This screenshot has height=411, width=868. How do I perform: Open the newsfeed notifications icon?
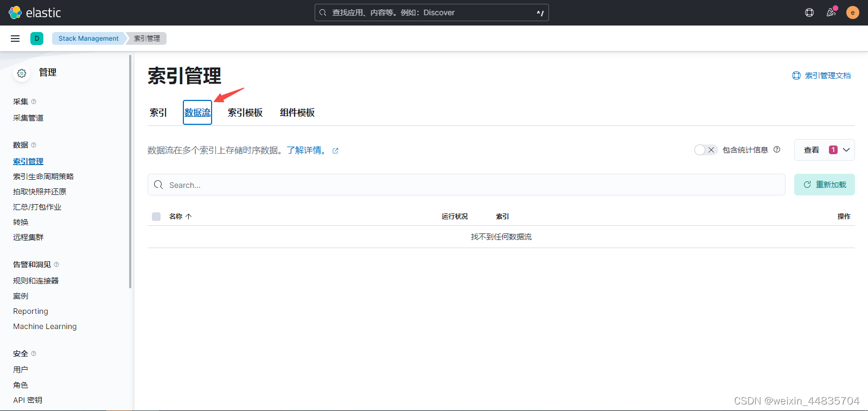(x=831, y=12)
